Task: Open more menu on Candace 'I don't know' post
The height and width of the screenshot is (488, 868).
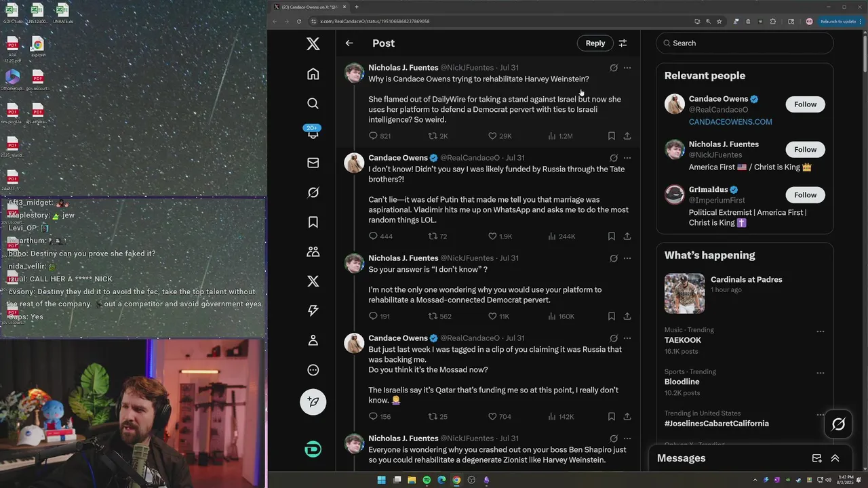Action: 627,158
